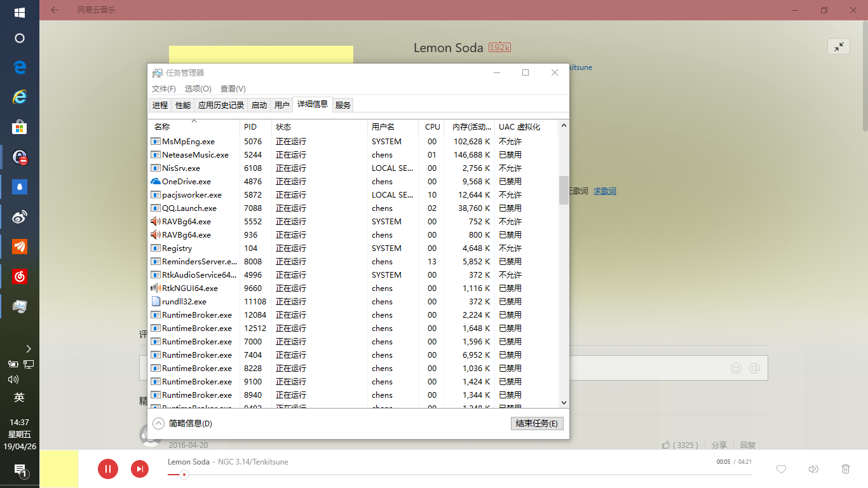Screen dimensions: 868x488
Task: Open the Microsoft Store taskbar icon
Action: [19, 127]
